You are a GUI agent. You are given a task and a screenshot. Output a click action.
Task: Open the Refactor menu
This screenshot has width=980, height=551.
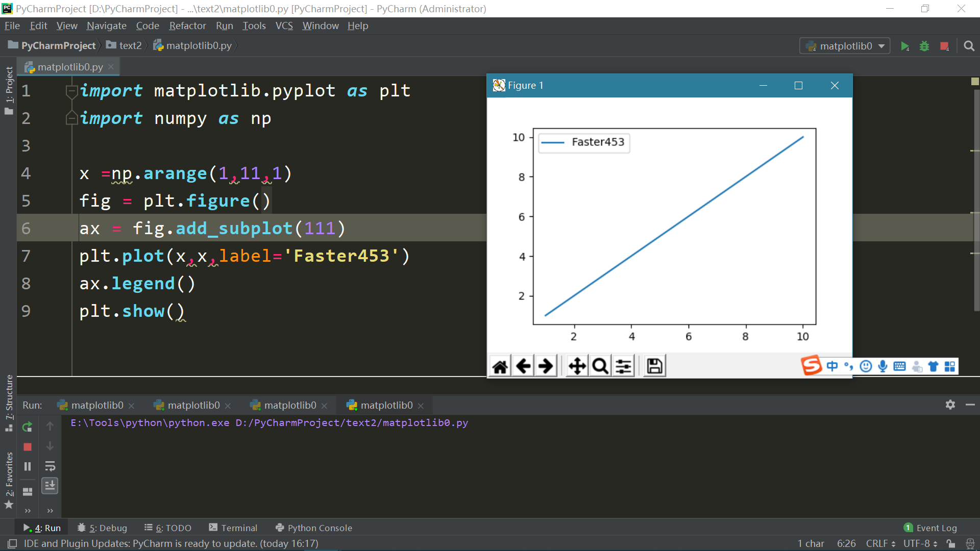pyautogui.click(x=187, y=26)
